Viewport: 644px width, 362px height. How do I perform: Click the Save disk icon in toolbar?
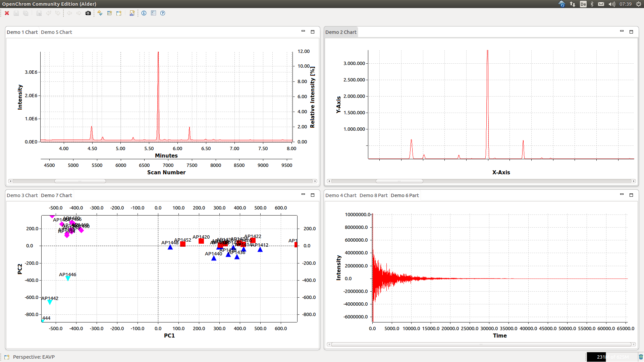(x=16, y=13)
